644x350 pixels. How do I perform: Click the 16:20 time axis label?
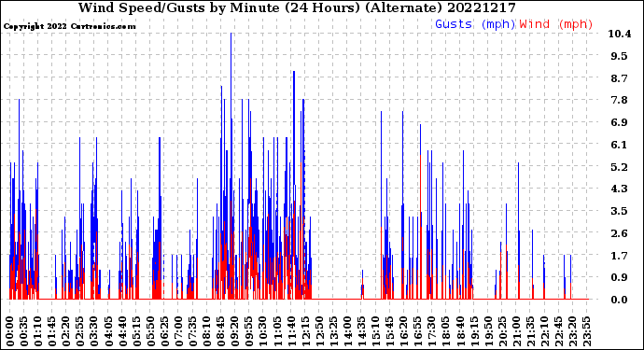(x=404, y=331)
